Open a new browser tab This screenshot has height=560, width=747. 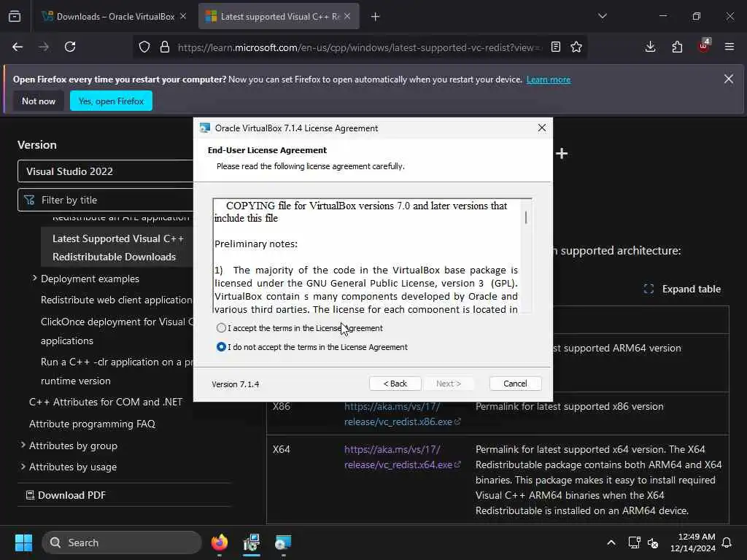point(376,17)
